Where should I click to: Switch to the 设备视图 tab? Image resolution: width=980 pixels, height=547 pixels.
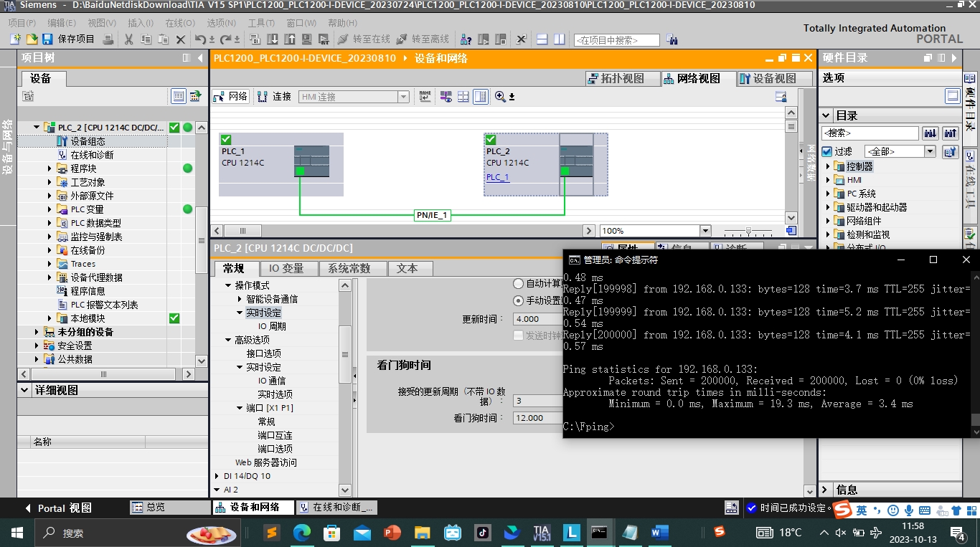[768, 78]
